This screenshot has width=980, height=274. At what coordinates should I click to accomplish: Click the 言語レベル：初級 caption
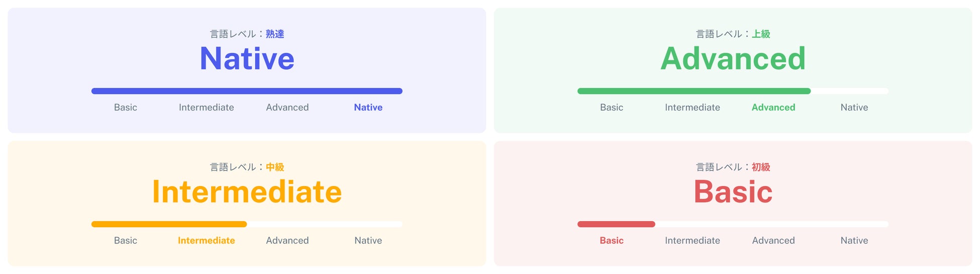coord(733,167)
